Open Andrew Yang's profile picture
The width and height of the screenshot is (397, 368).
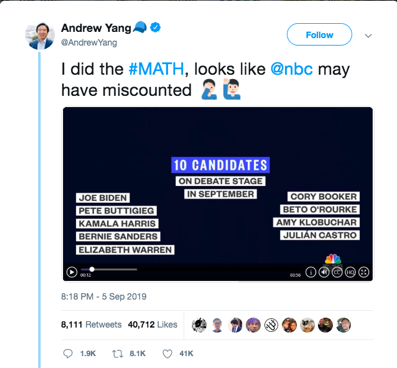pos(40,36)
